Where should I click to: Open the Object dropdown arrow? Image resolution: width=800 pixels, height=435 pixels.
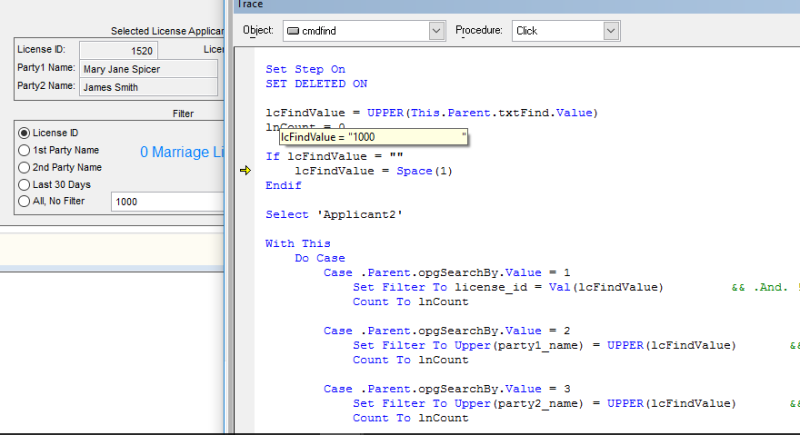click(436, 31)
